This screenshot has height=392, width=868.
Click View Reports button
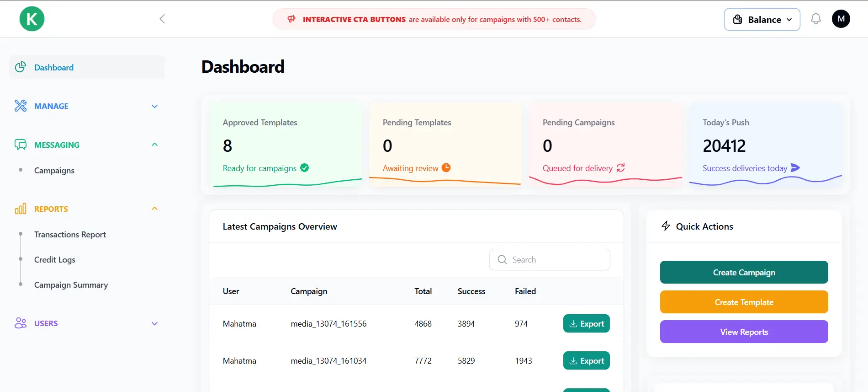[744, 332]
